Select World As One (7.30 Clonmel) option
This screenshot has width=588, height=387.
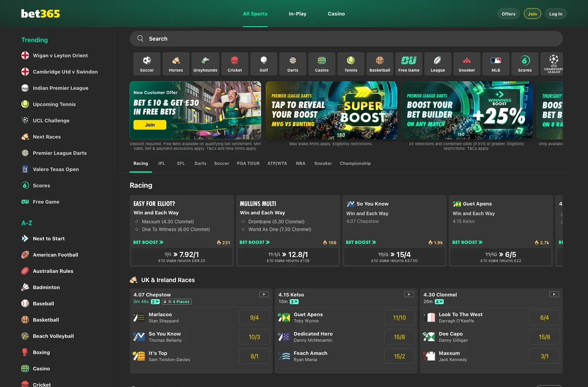(243, 229)
